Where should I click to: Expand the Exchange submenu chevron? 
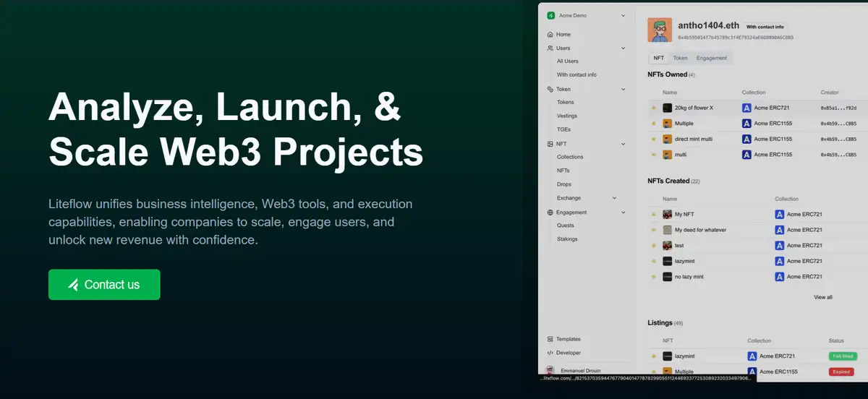pyautogui.click(x=614, y=198)
